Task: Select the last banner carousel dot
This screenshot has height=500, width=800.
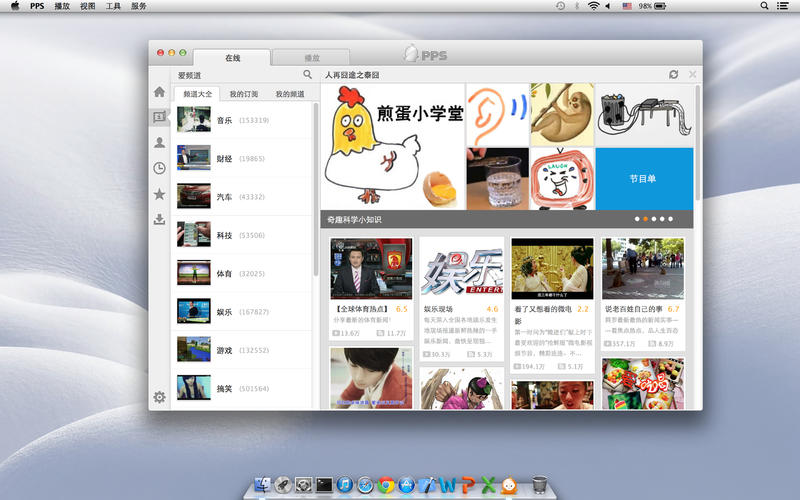Action: point(670,219)
